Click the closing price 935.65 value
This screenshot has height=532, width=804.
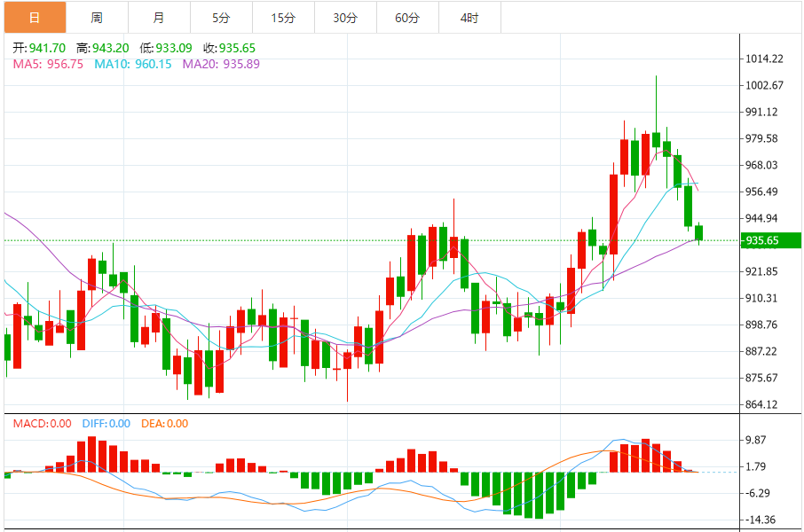[x=238, y=48]
